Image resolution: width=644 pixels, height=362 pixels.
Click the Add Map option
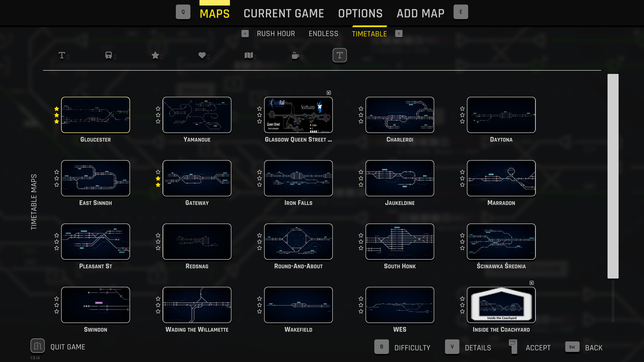(420, 13)
